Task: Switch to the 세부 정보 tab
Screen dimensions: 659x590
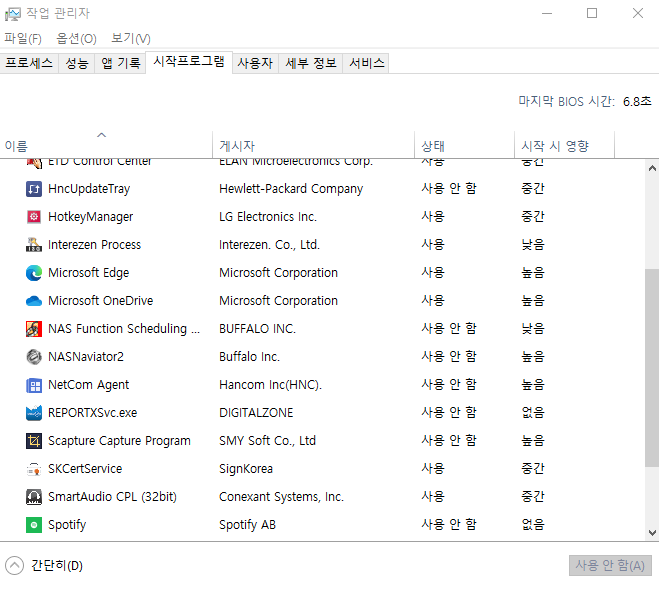Action: click(311, 63)
